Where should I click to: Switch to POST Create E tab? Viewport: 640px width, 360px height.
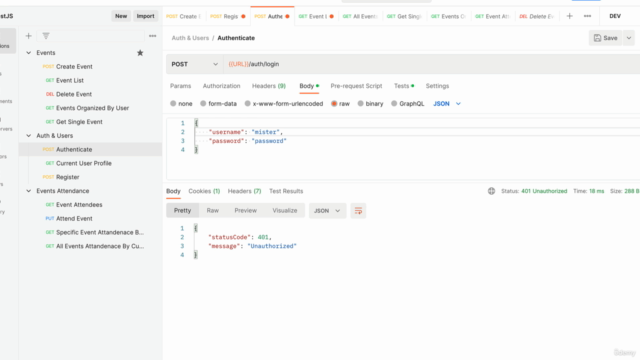coord(183,16)
